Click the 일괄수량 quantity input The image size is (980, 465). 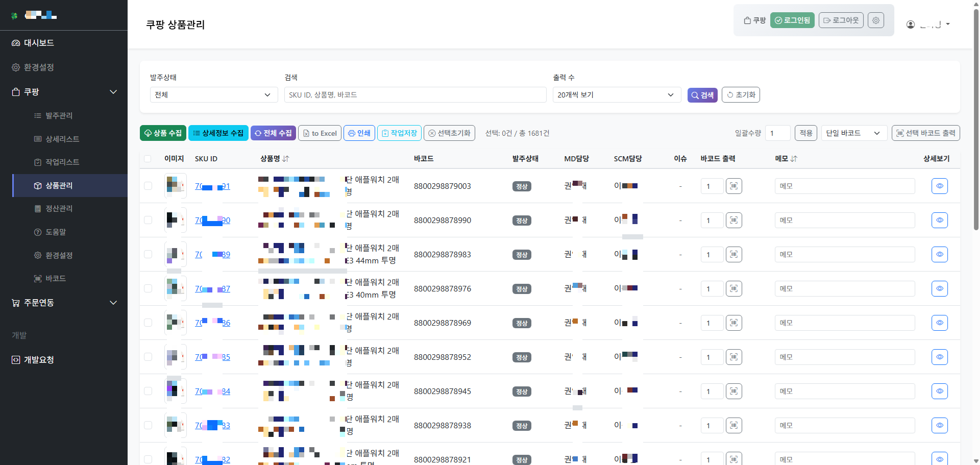tap(777, 133)
